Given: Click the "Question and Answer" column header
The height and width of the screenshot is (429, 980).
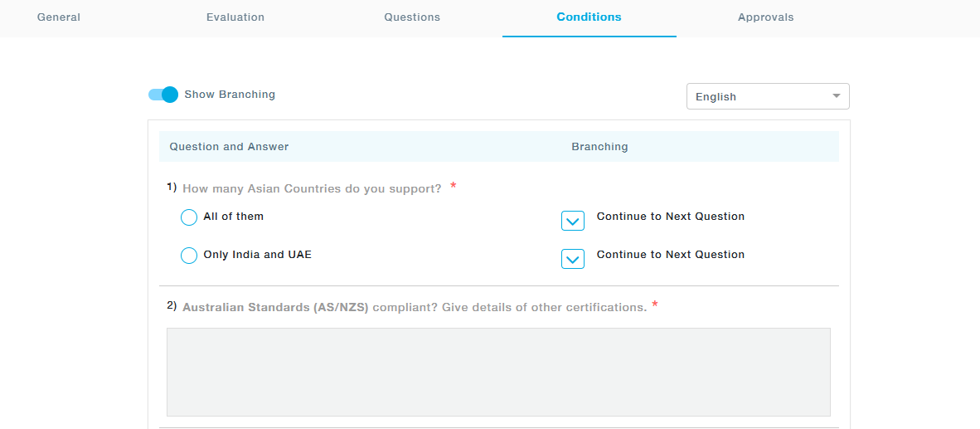Looking at the screenshot, I should [229, 147].
